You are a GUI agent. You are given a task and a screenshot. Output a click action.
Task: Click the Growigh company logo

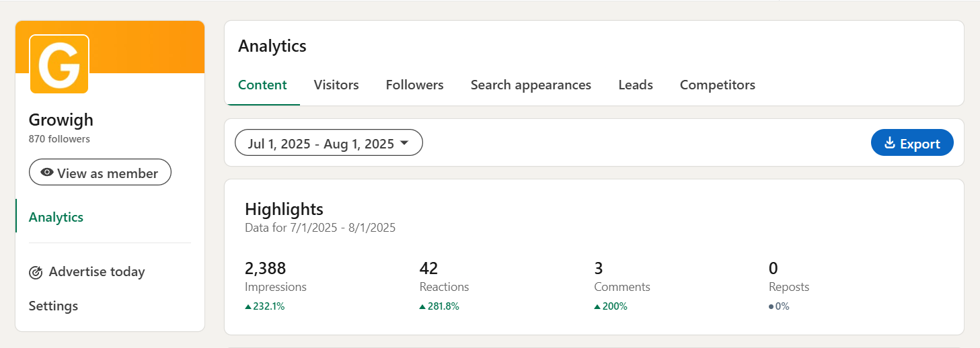click(x=59, y=64)
